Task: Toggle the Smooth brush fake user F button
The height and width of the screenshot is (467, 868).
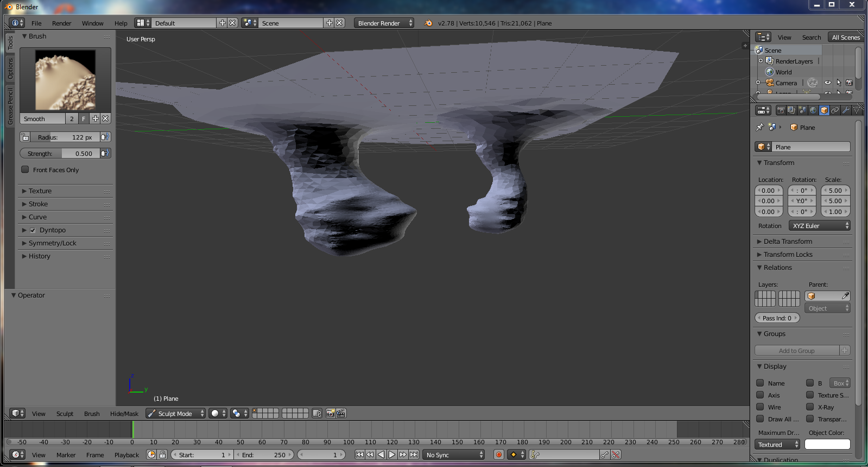Action: coord(84,118)
